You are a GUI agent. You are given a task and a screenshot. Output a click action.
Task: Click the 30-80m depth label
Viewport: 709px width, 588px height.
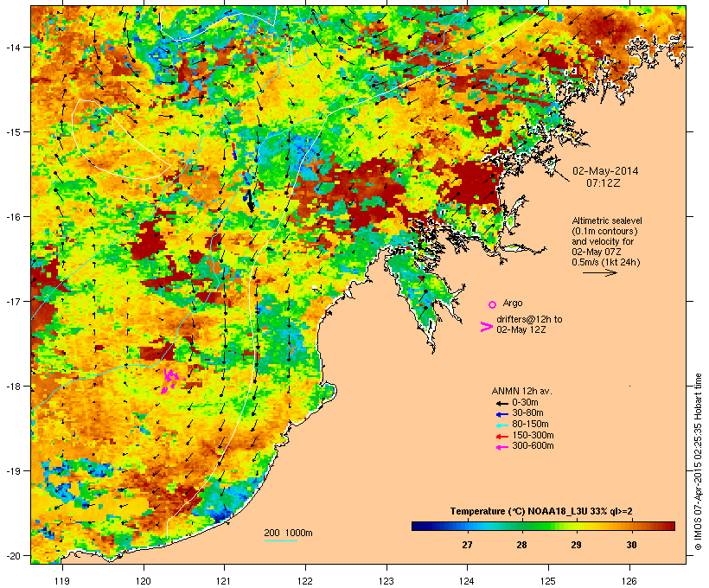(x=527, y=413)
